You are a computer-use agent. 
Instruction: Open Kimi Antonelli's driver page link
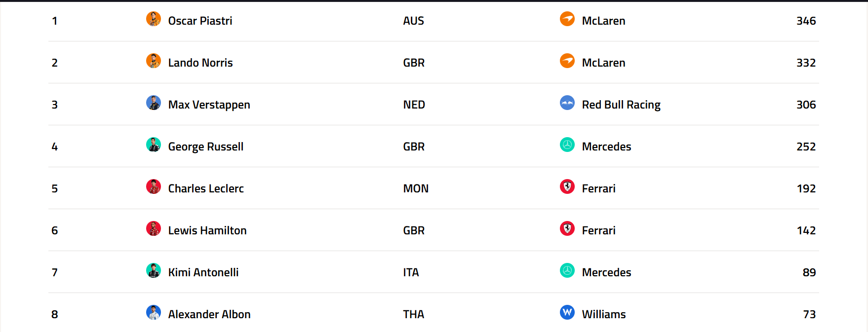click(x=203, y=272)
